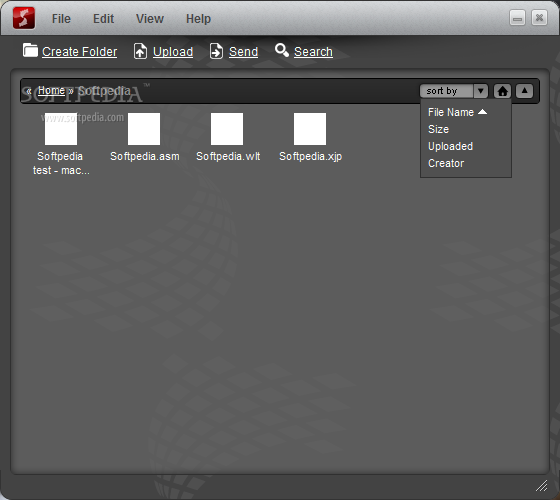The image size is (560, 500).
Task: Click the Upload link
Action: pos(173,52)
